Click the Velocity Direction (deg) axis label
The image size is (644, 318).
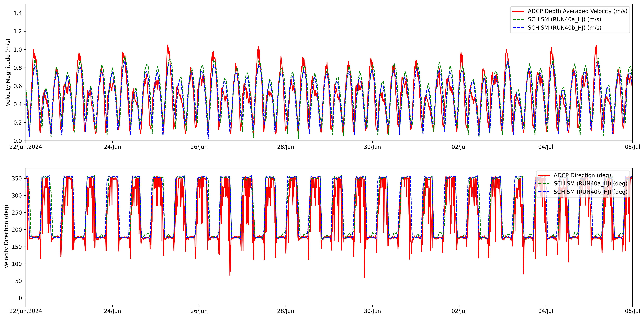[6, 236]
